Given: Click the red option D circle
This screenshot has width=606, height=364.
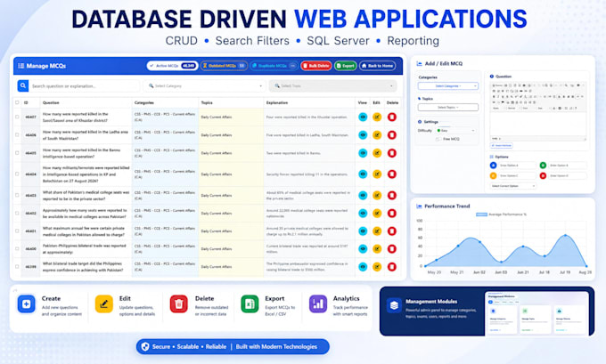Looking at the screenshot, I should (543, 175).
